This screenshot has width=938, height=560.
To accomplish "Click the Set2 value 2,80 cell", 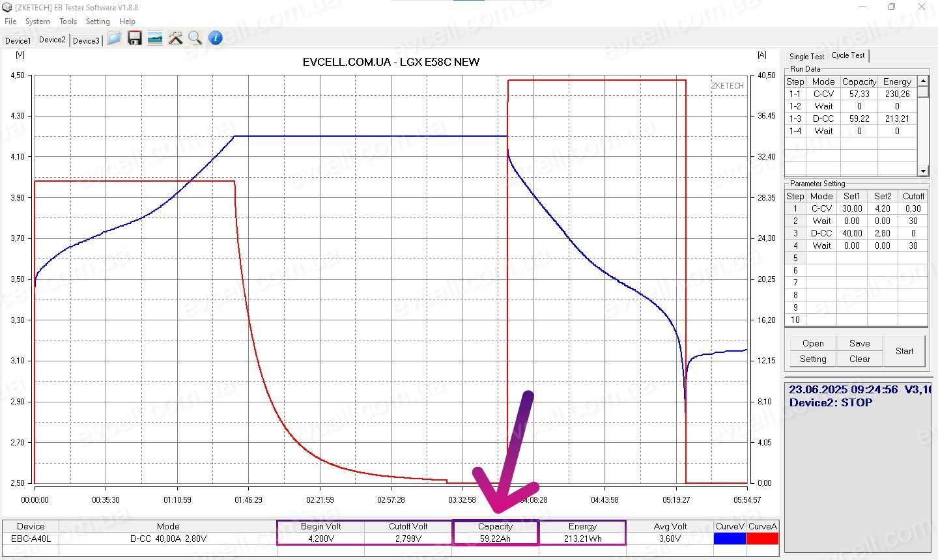I will pyautogui.click(x=883, y=233).
